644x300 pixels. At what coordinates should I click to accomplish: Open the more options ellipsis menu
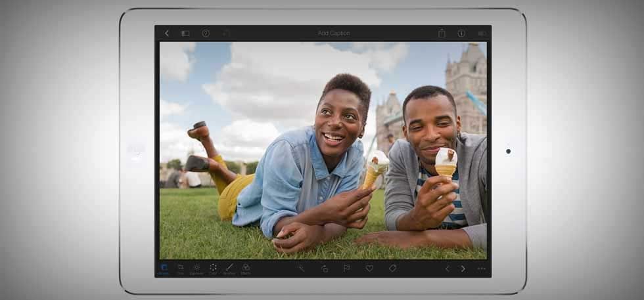[x=481, y=268]
